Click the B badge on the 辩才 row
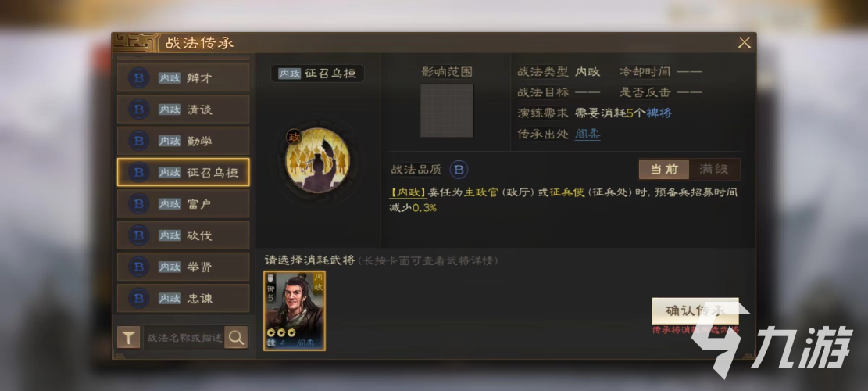The image size is (868, 391). coord(138,77)
